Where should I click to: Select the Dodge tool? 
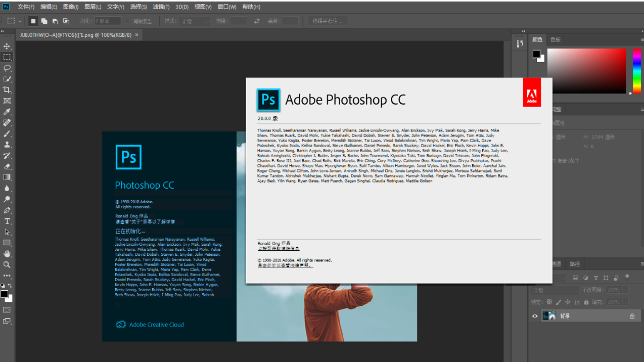tap(7, 199)
